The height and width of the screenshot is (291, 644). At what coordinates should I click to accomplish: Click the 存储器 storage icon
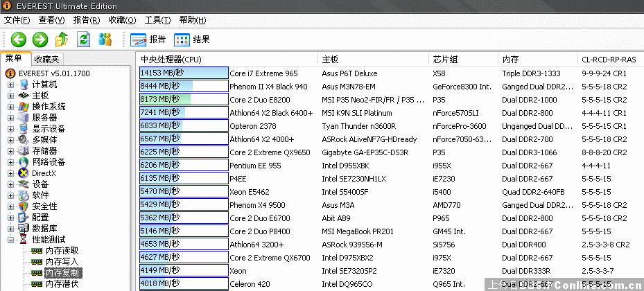pos(24,151)
